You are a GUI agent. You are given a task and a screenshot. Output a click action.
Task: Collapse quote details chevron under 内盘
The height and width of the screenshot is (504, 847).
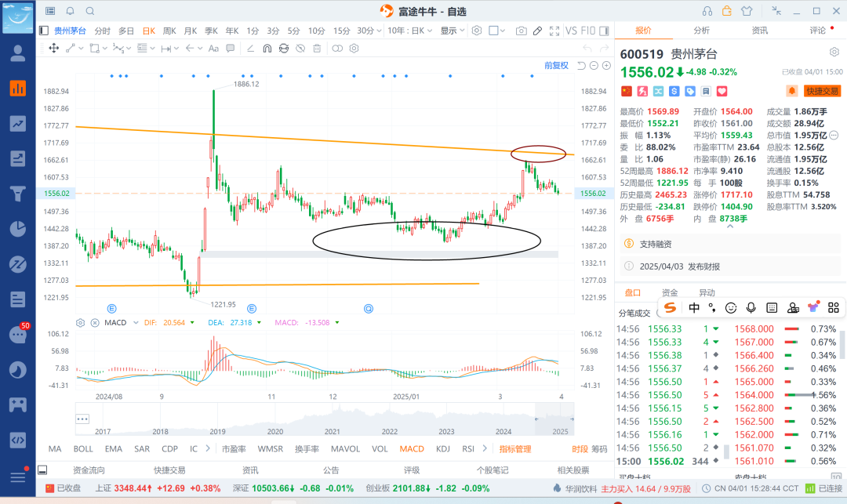730,227
